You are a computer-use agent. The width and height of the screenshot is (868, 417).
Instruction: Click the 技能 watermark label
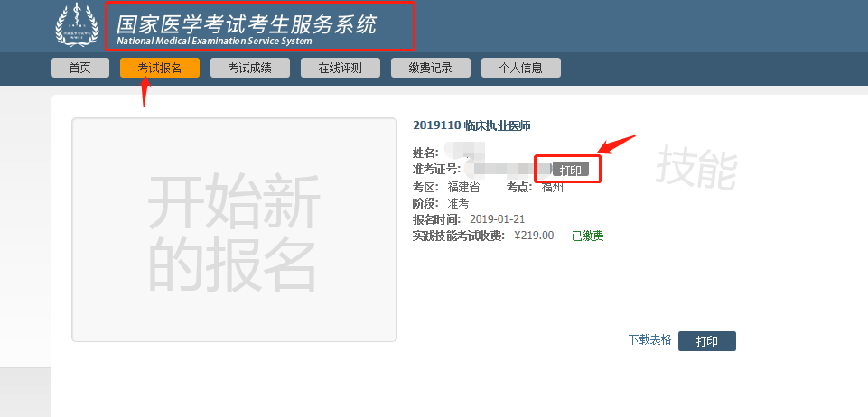pos(695,168)
